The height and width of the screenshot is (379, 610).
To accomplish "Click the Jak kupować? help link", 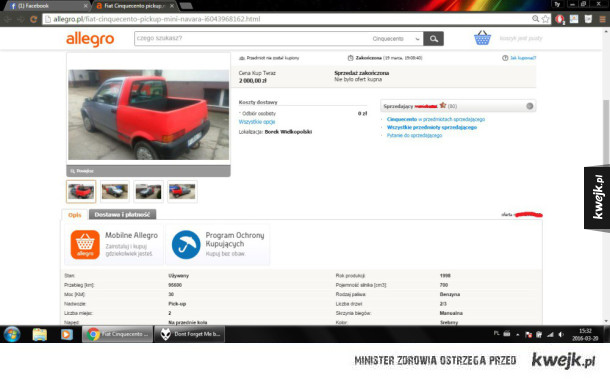I will [523, 58].
